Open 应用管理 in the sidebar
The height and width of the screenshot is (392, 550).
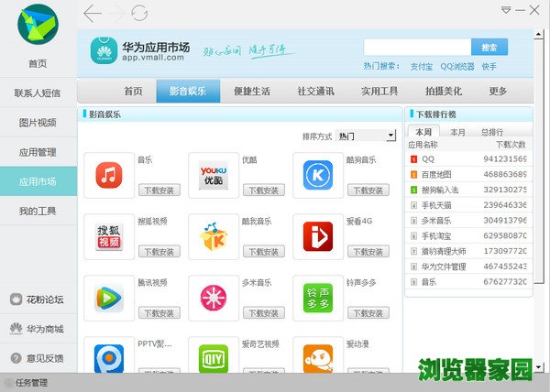[38, 152]
